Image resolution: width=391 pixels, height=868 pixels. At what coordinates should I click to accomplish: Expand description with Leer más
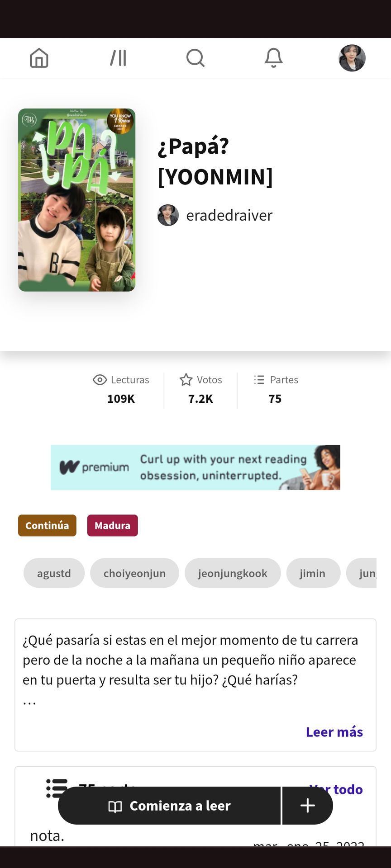point(334,731)
